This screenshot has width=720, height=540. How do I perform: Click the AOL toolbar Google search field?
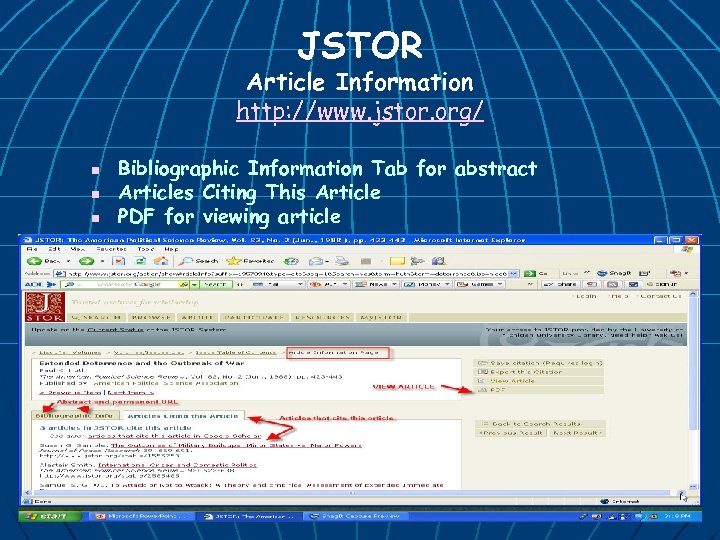(x=127, y=285)
